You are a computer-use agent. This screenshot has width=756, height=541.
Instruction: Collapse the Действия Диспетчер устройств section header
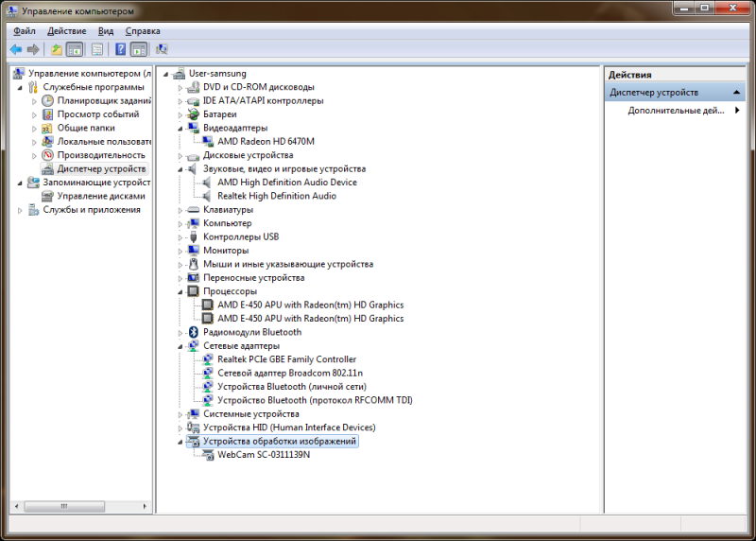click(x=738, y=93)
